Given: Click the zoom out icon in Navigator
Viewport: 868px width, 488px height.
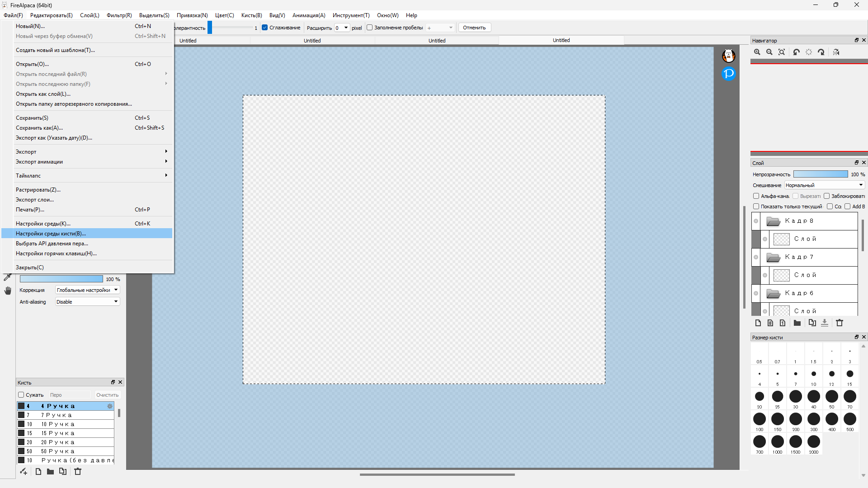Looking at the screenshot, I should pyautogui.click(x=769, y=52).
